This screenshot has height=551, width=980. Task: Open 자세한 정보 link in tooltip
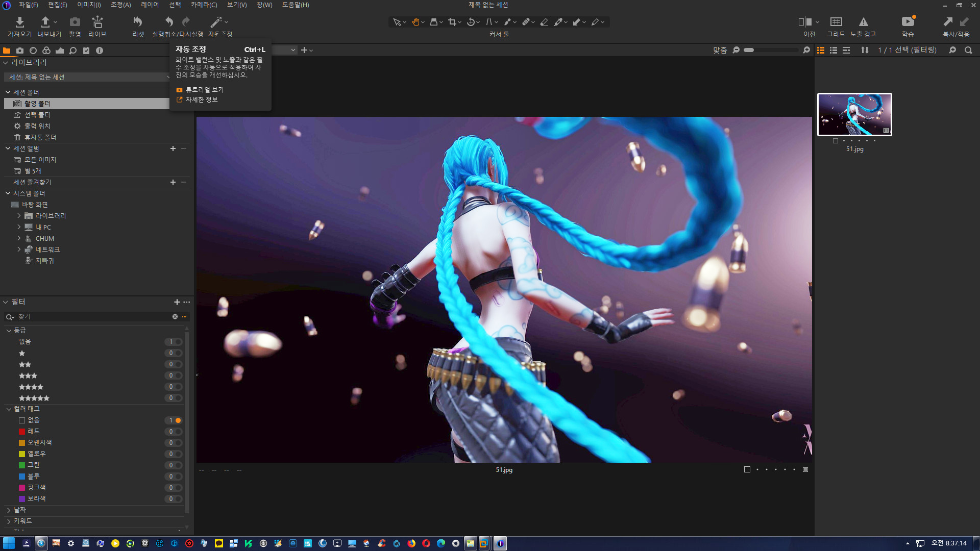tap(197, 100)
